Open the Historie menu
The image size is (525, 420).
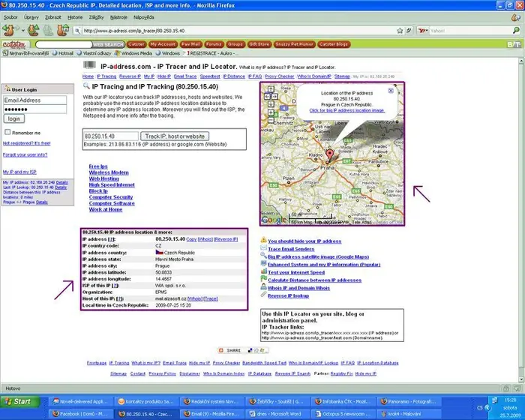click(75, 17)
